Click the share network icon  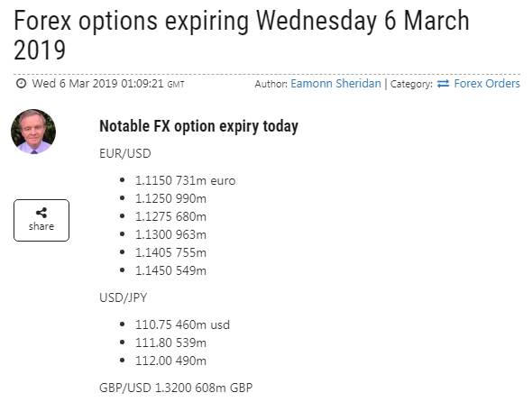41,213
